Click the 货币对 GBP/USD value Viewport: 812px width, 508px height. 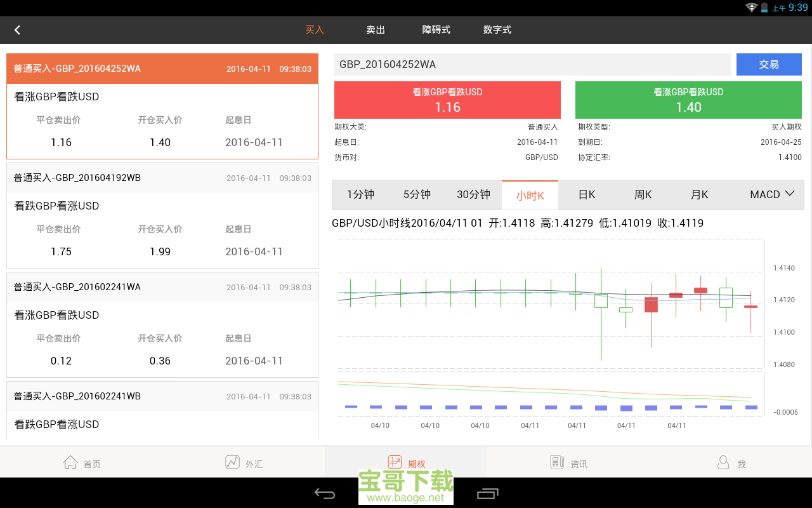(541, 157)
